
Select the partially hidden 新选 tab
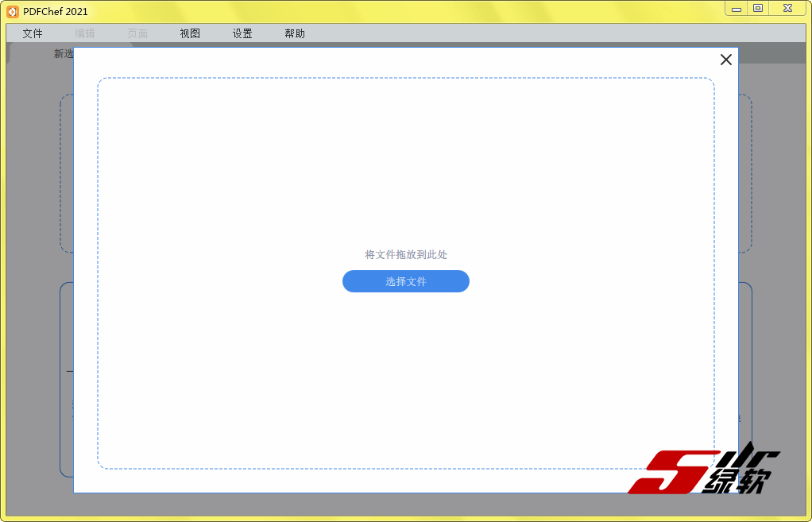[63, 54]
